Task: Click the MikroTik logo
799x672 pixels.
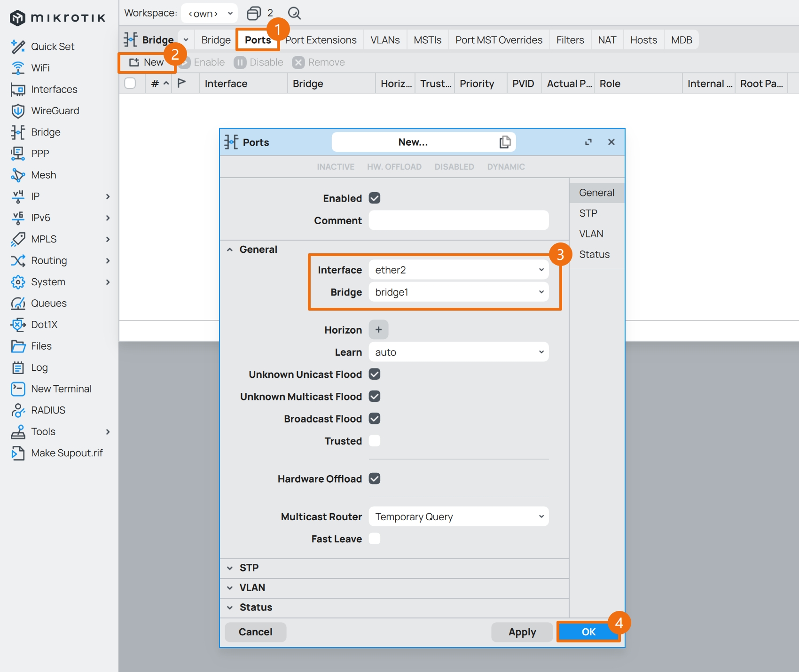Action: tap(58, 18)
